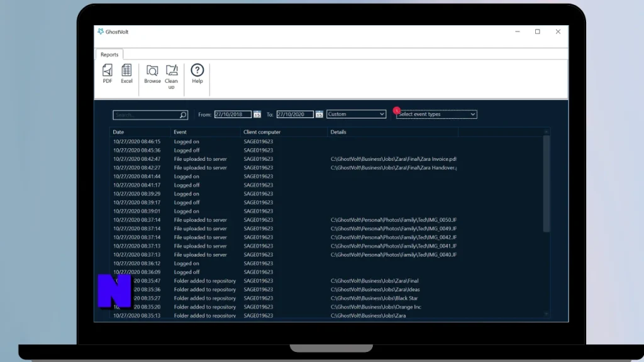Select the Logged off row at 08:36:09

tap(326, 272)
